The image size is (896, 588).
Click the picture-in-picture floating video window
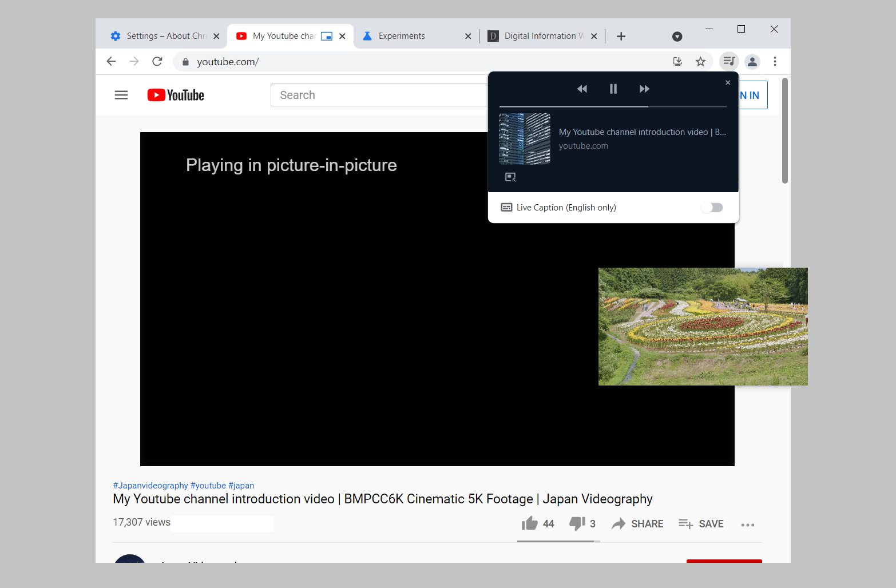pos(703,326)
